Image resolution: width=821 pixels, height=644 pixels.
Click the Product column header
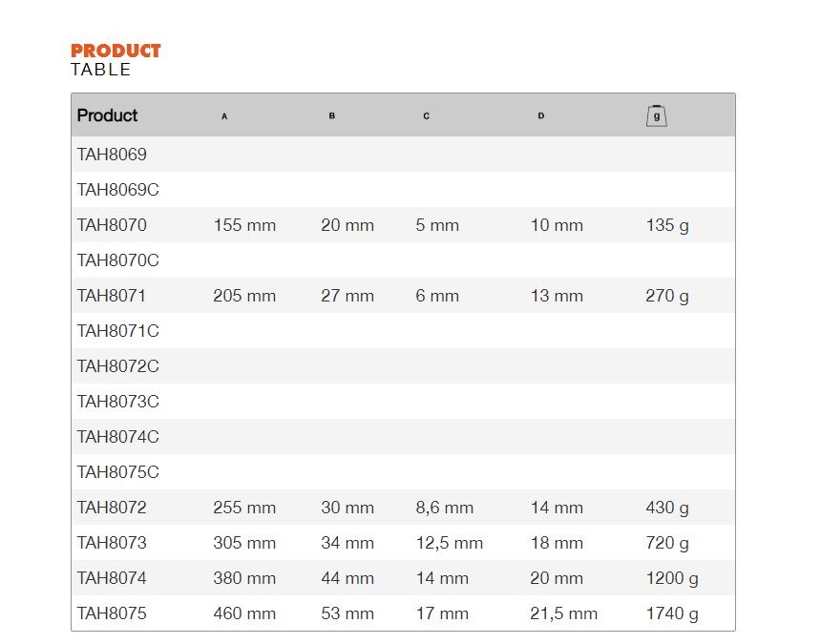tap(107, 115)
